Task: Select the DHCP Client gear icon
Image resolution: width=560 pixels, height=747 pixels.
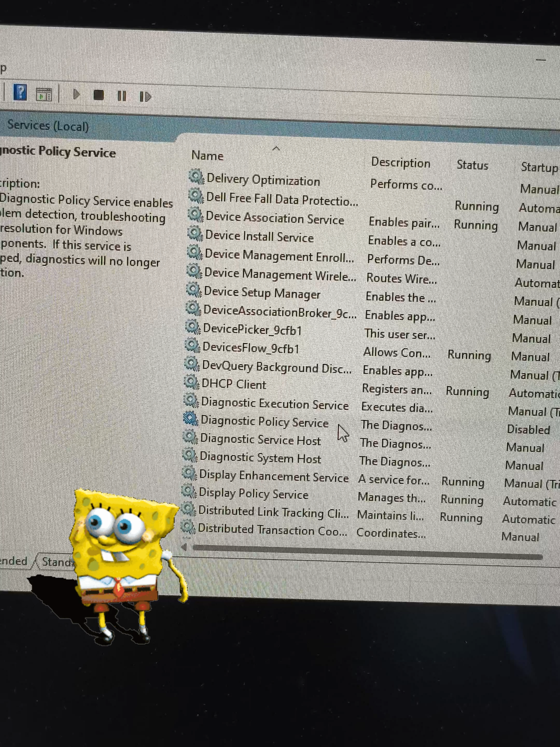Action: pyautogui.click(x=192, y=382)
